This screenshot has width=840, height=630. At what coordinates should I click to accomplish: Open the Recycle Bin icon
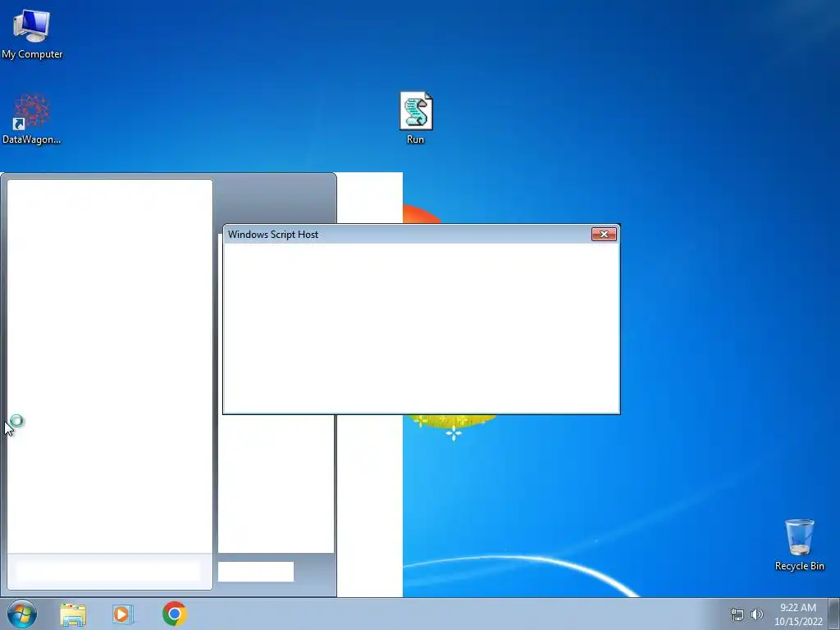[799, 545]
